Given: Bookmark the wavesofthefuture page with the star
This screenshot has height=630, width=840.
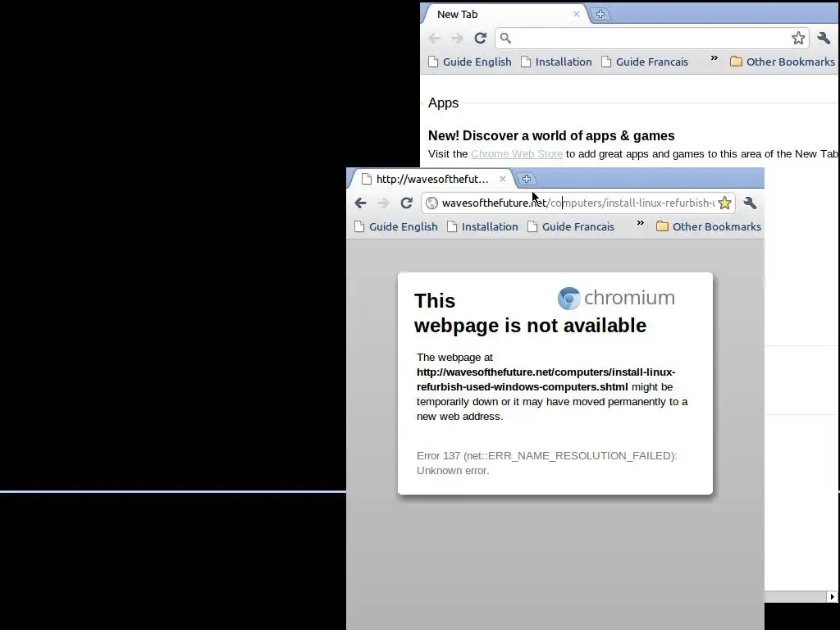Looking at the screenshot, I should pyautogui.click(x=724, y=203).
